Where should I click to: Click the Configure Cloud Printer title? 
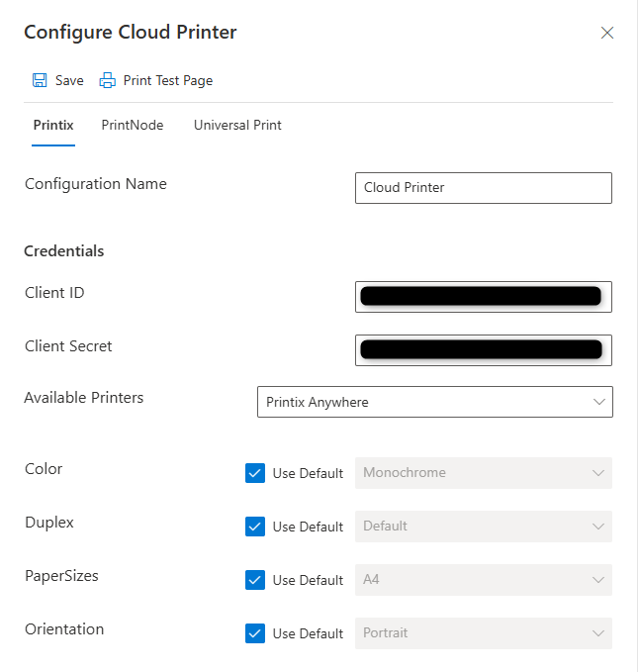(x=131, y=33)
